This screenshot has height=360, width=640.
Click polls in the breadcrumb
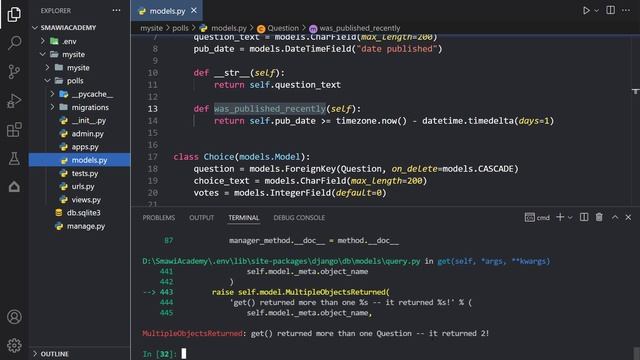pyautogui.click(x=180, y=28)
